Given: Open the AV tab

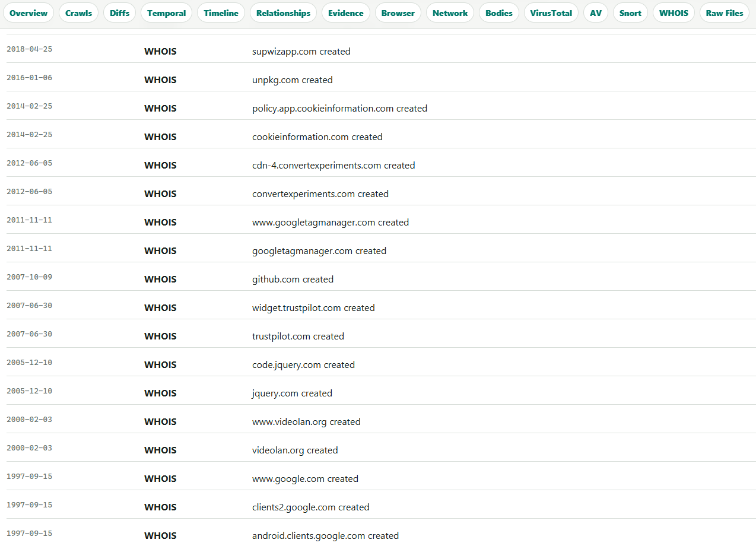Looking at the screenshot, I should coord(596,13).
